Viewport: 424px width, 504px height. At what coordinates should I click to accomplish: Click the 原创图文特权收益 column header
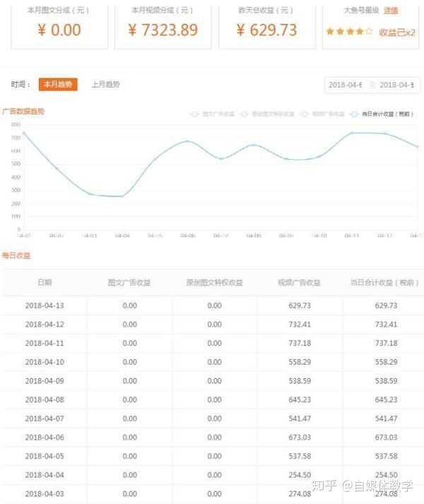214,283
